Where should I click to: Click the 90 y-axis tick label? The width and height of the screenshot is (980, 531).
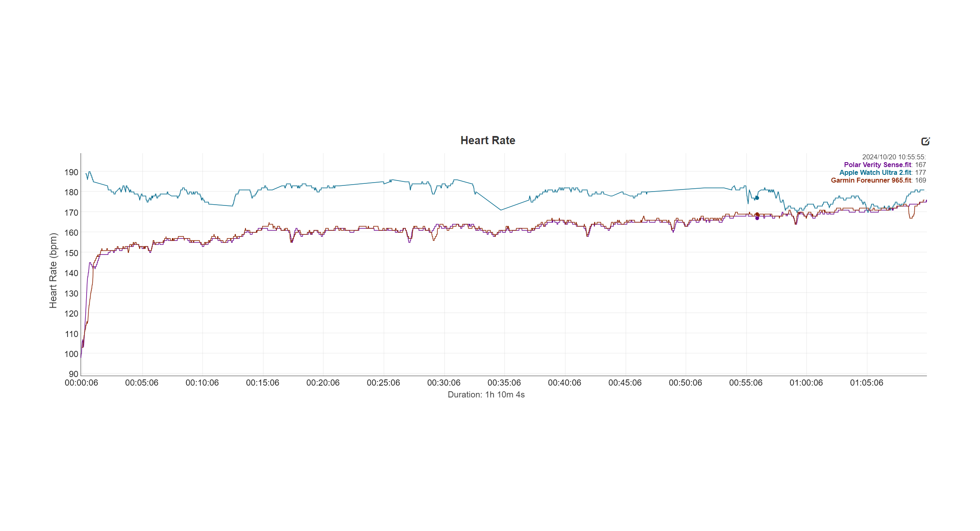pyautogui.click(x=73, y=374)
